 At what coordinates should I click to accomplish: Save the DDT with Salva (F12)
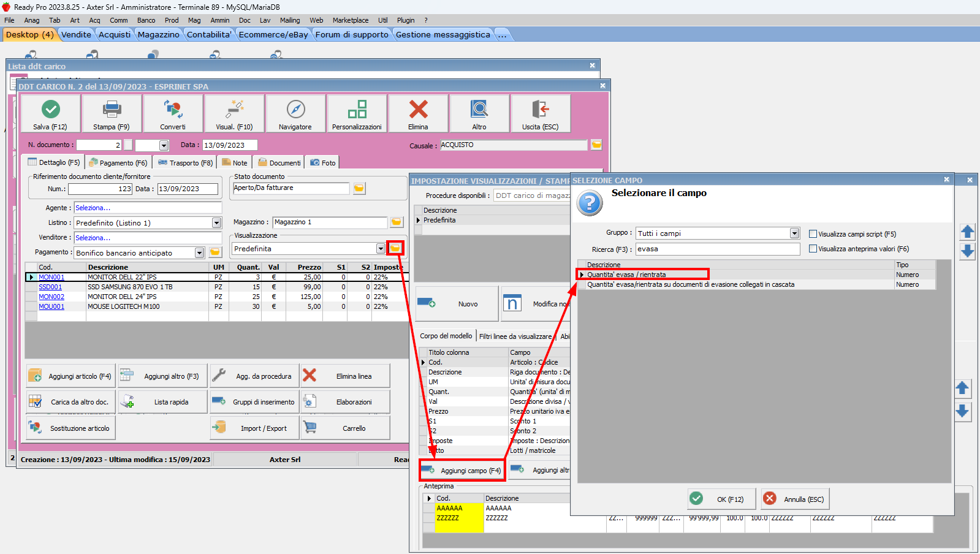coord(50,113)
